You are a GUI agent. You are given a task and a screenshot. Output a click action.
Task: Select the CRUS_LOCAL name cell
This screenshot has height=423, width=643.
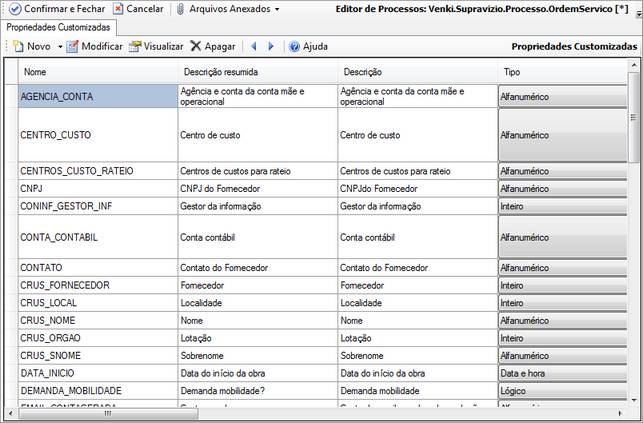point(98,303)
